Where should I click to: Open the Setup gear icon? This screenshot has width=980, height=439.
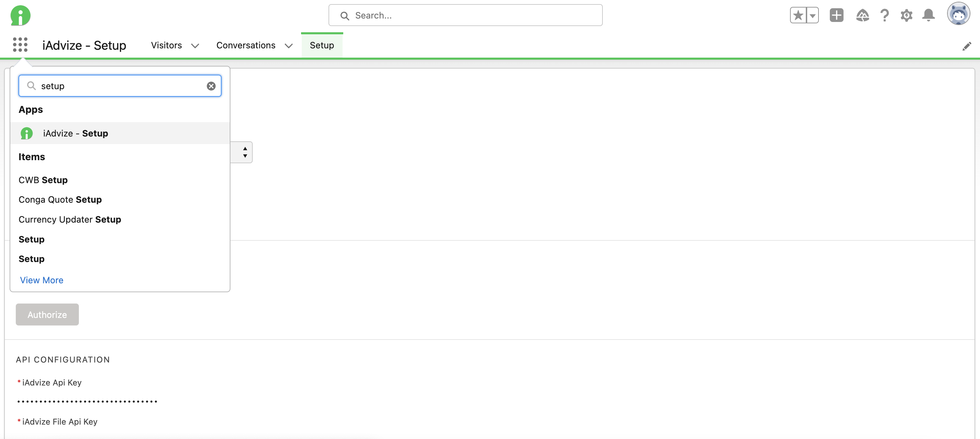coord(907,15)
